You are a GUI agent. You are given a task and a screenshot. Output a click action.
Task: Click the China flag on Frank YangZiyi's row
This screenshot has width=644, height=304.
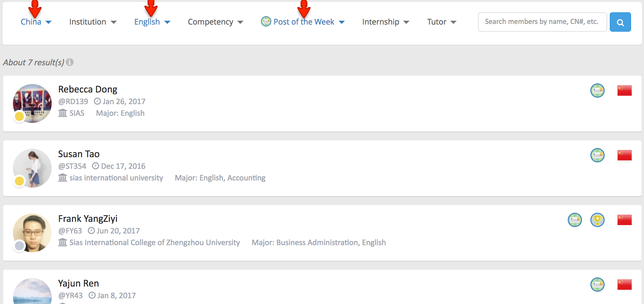pyautogui.click(x=625, y=220)
